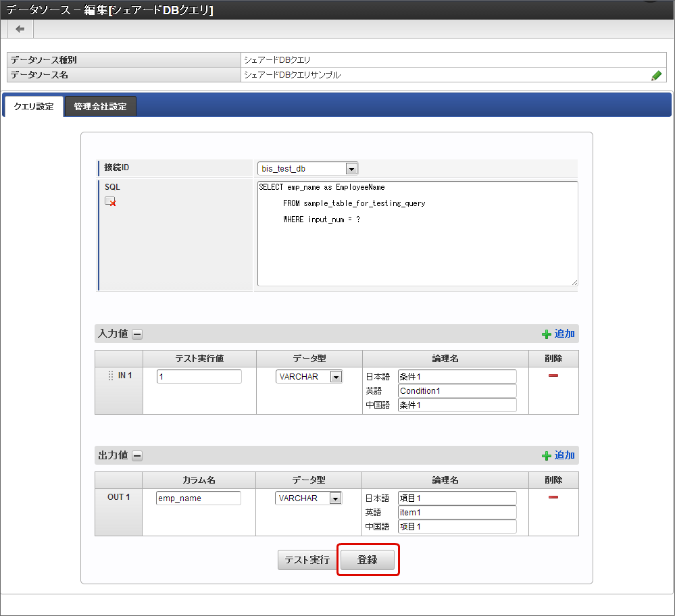Collapse the 出力値 section
This screenshot has height=616, width=675.
click(x=137, y=455)
